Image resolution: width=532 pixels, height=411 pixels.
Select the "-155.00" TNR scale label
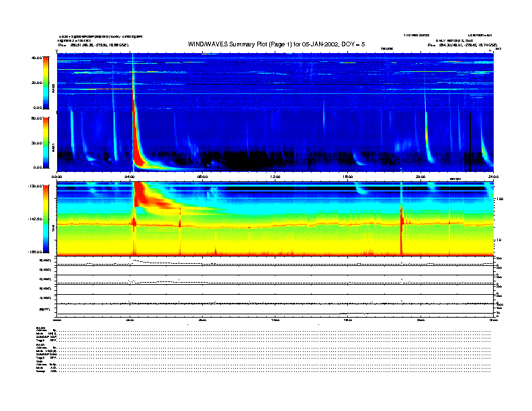click(x=35, y=252)
